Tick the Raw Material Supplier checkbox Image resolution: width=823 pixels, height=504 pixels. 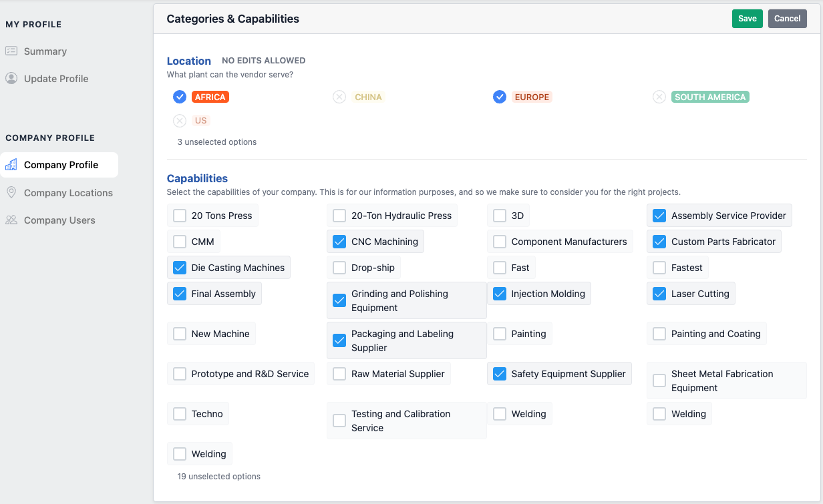click(x=339, y=374)
